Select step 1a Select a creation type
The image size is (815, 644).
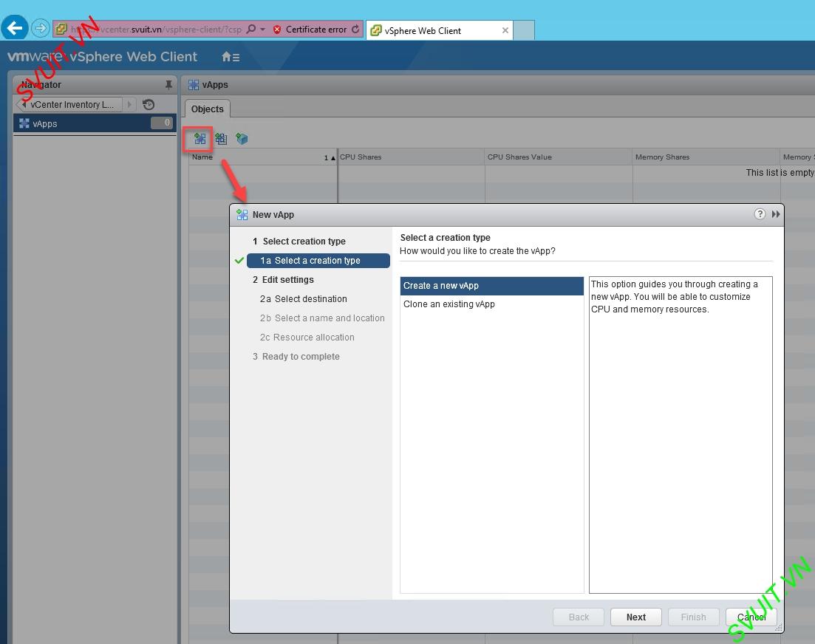[318, 261]
